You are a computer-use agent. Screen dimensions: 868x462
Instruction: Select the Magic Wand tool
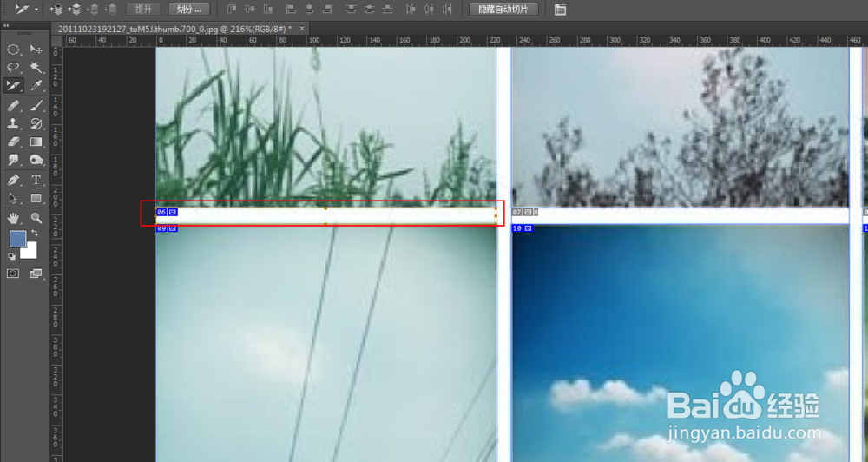pos(36,68)
